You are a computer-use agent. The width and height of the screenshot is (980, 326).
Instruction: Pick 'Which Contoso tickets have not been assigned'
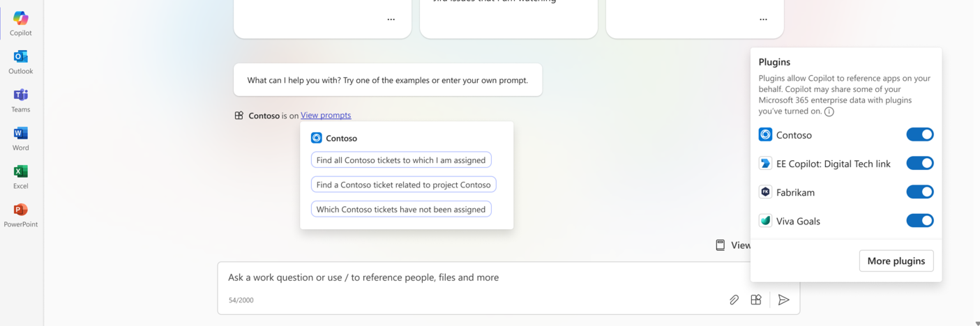401,209
